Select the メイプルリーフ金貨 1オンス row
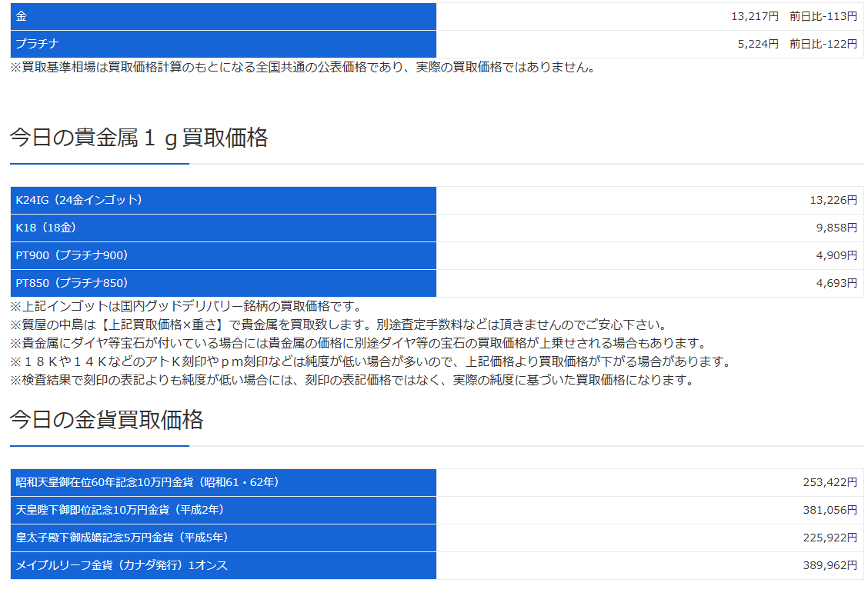 coord(437,565)
